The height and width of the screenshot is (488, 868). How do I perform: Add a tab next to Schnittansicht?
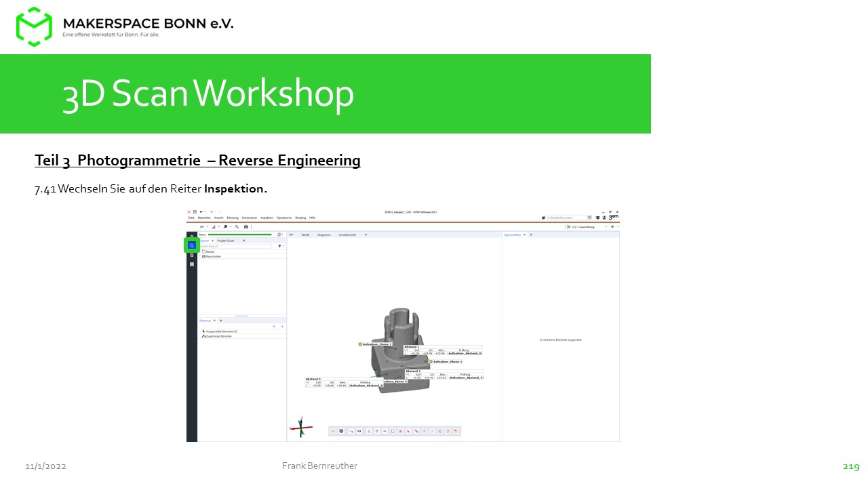coord(366,235)
